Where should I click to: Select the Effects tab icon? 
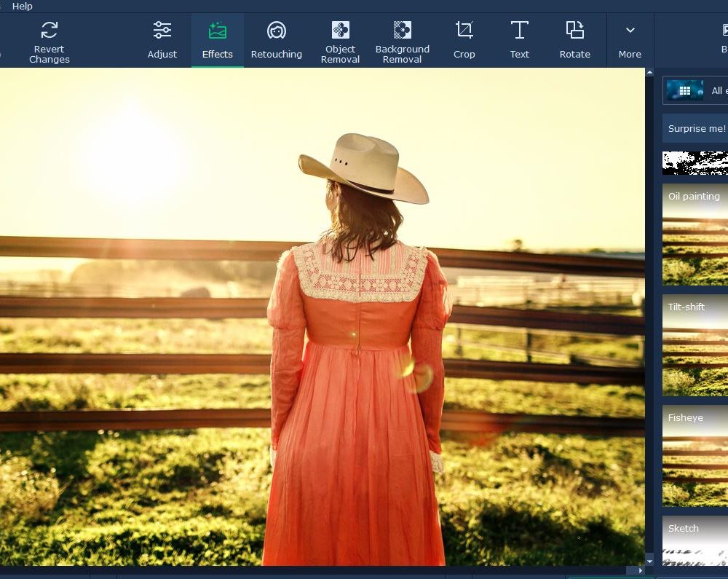217,31
